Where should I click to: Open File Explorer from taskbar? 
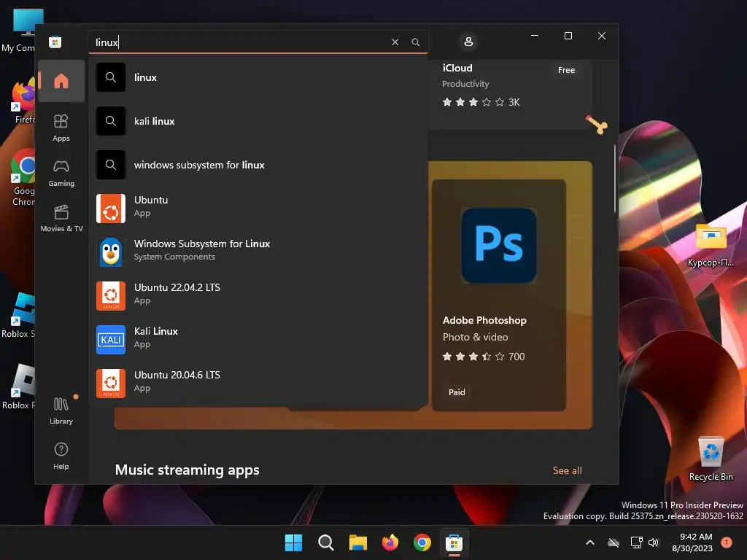coord(357,542)
